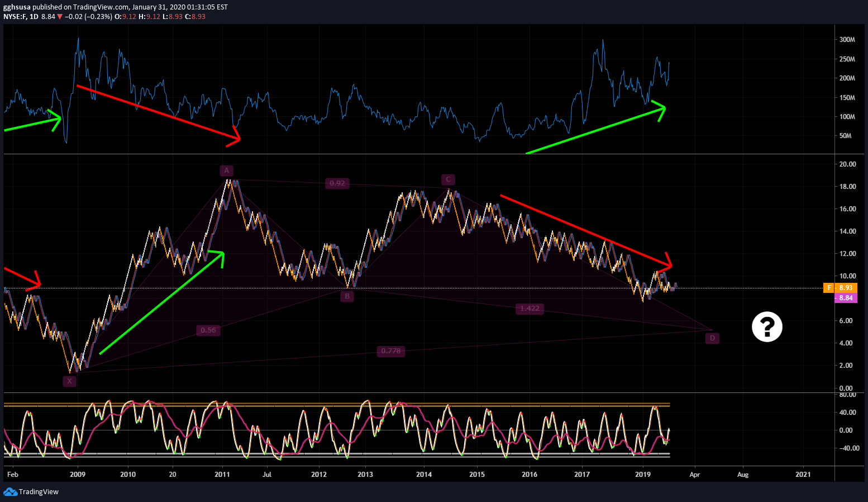Screen dimensions: 868x502
Task: Click the H:9.12 high value
Action: 149,17
